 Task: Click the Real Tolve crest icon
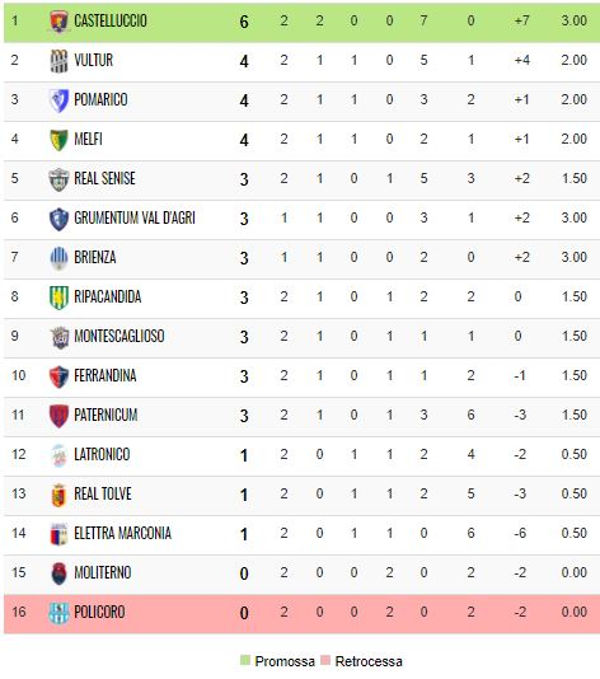[59, 494]
